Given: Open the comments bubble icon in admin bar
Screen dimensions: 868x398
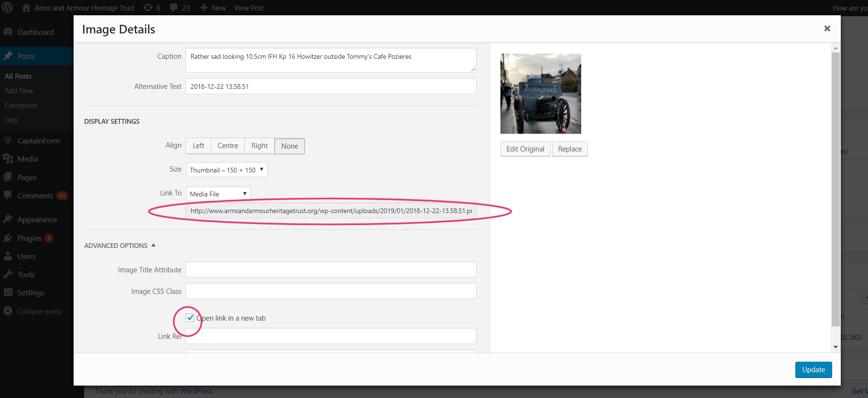Looking at the screenshot, I should point(174,8).
